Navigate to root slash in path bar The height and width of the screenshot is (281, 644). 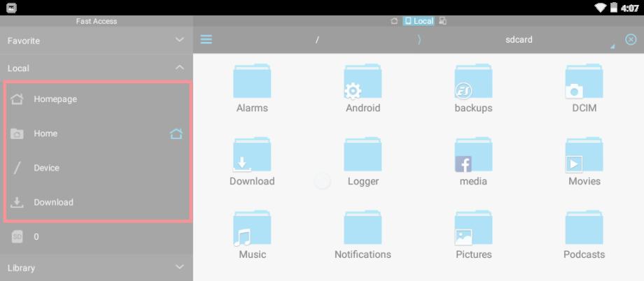click(x=317, y=40)
